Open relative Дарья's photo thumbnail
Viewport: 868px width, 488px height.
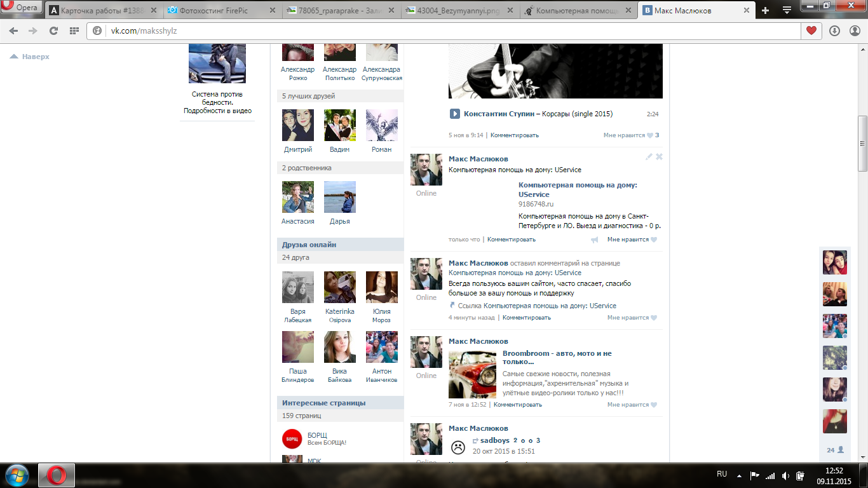coord(340,197)
